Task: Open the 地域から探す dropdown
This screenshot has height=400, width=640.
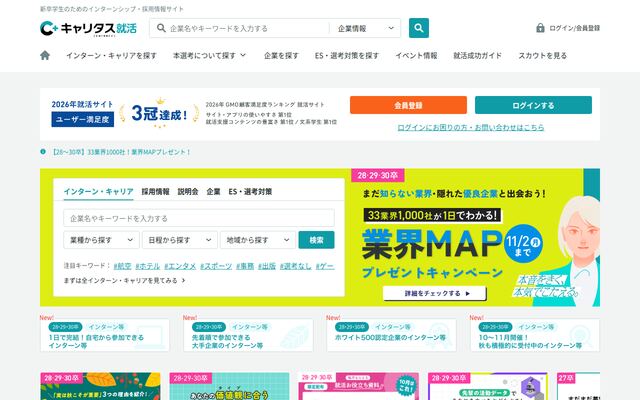Action: (258, 240)
